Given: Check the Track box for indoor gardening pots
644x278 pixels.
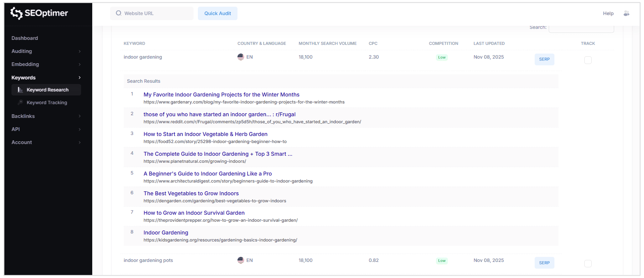Looking at the screenshot, I should [x=588, y=264].
